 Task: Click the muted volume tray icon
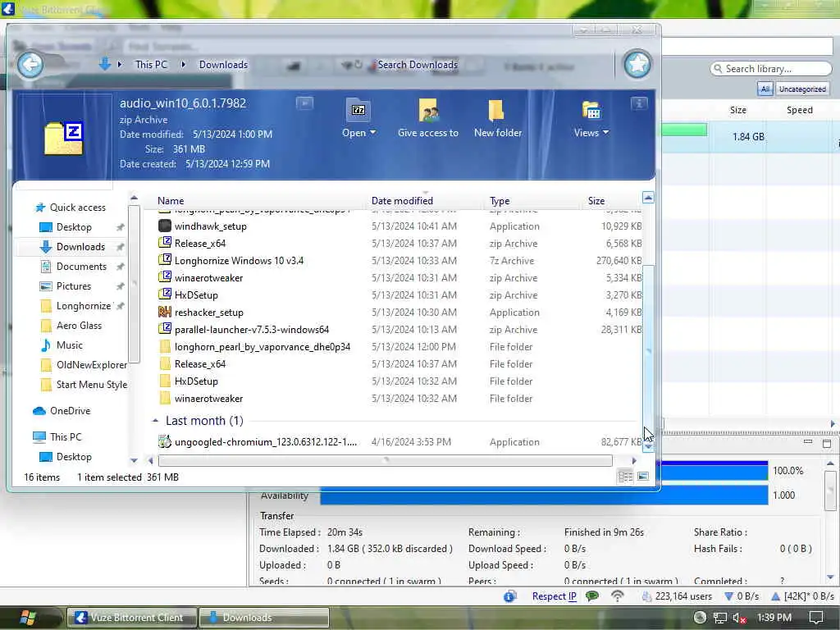(x=740, y=619)
